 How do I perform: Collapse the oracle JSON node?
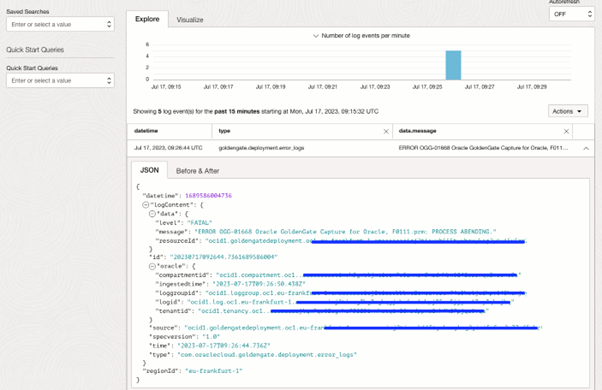click(152, 266)
